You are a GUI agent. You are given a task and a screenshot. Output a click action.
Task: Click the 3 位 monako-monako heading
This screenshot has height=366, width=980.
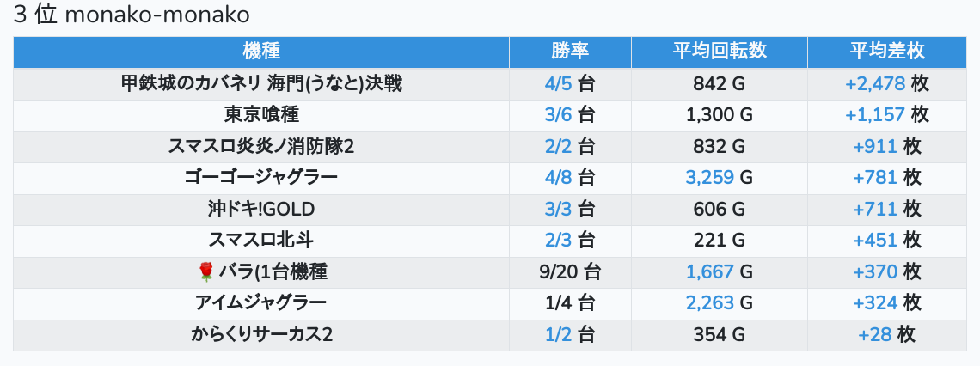coord(132,15)
